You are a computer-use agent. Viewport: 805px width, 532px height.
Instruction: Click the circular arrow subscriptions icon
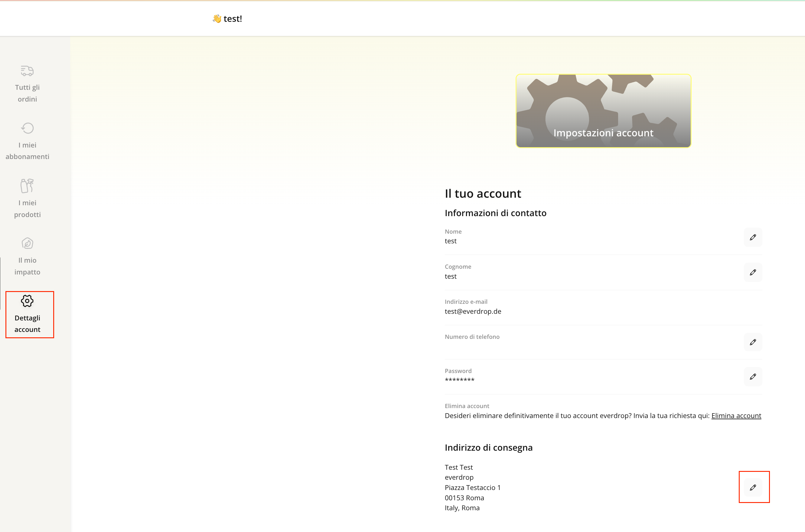[x=27, y=128]
